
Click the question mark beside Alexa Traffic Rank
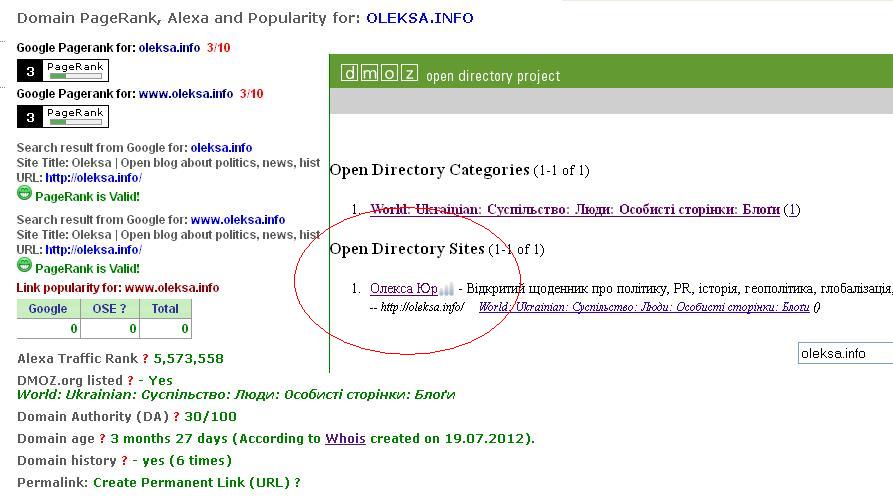click(145, 359)
